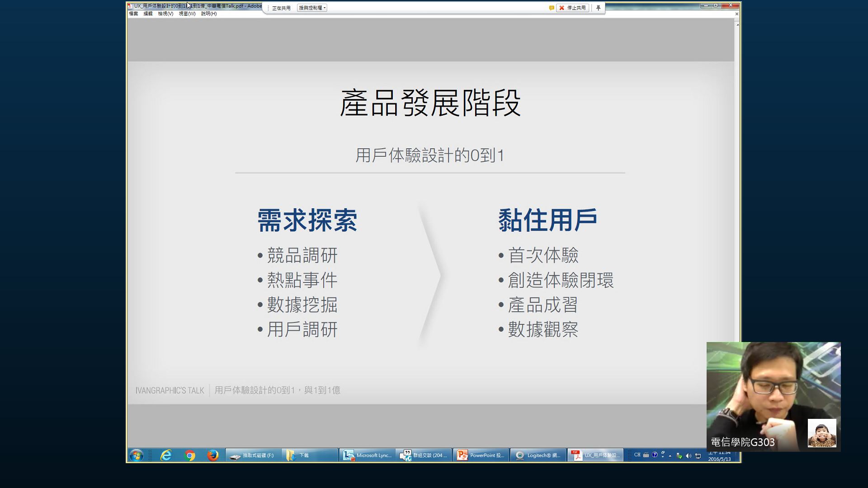Open Google Chrome from taskbar

point(190,455)
